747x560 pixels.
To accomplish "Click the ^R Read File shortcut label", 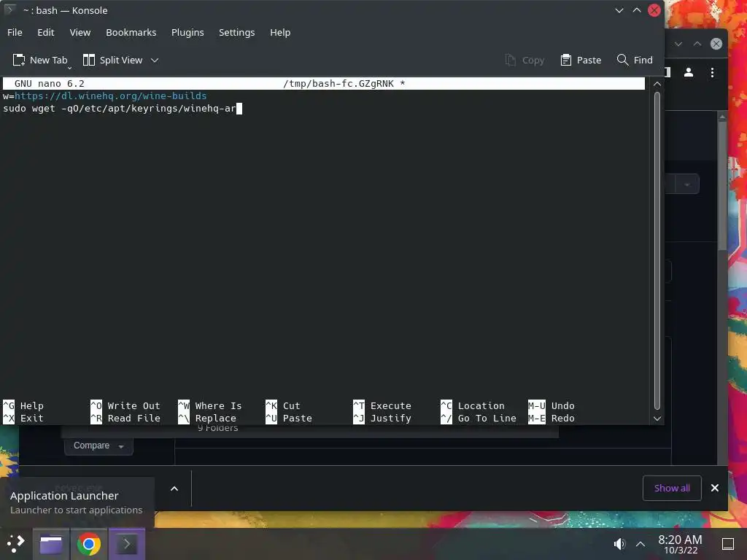I will [125, 418].
